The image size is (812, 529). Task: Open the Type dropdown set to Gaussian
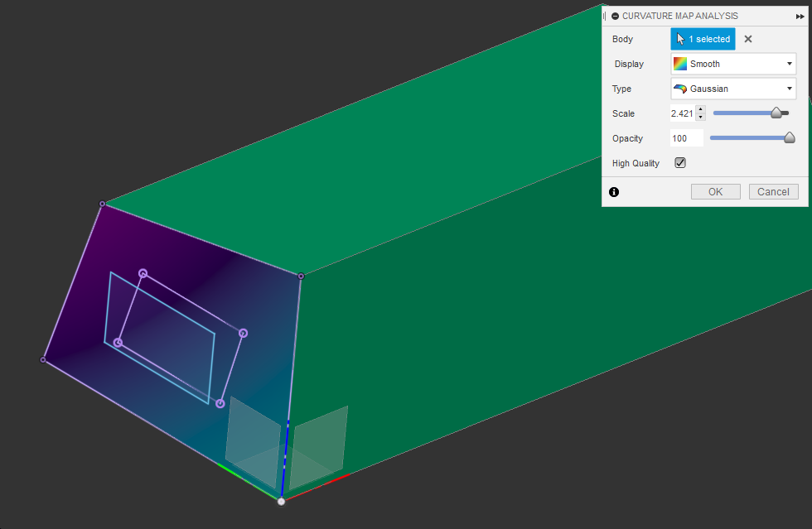pos(733,89)
